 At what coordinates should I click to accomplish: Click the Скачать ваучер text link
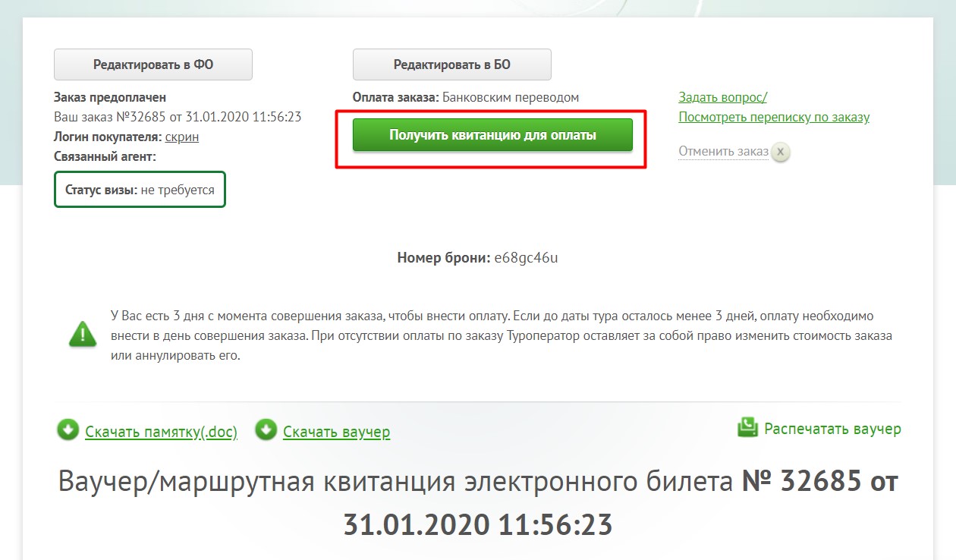click(x=336, y=432)
